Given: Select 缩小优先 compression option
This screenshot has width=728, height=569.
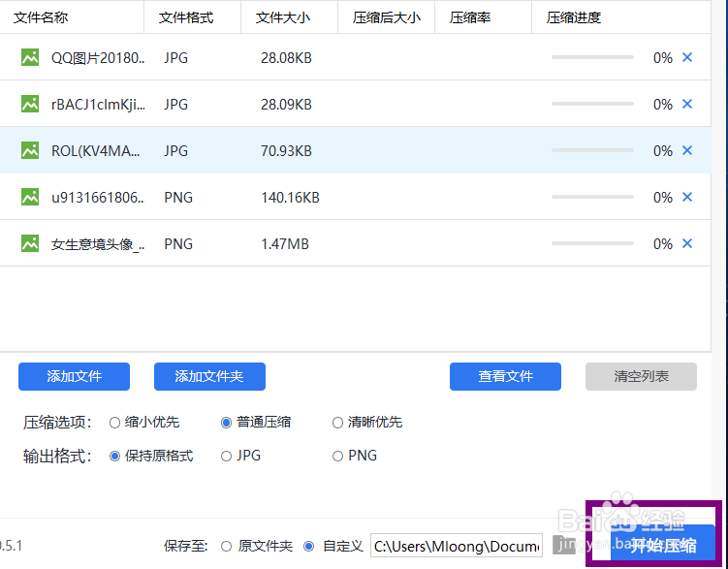Looking at the screenshot, I should click(114, 423).
